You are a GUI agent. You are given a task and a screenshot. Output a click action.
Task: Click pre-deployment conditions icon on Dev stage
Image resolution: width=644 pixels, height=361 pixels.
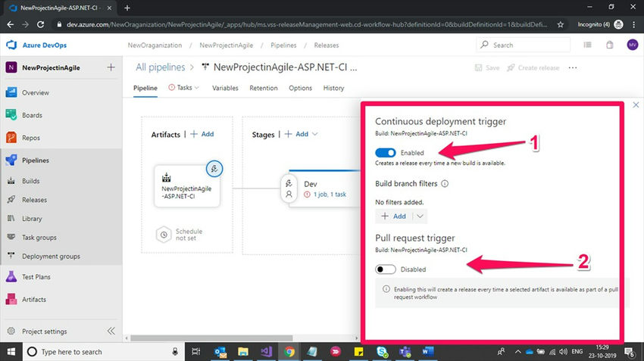tap(289, 183)
